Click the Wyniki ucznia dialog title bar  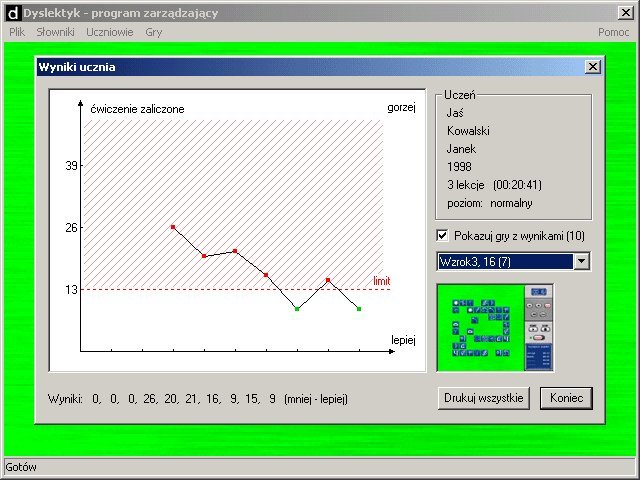(x=300, y=67)
